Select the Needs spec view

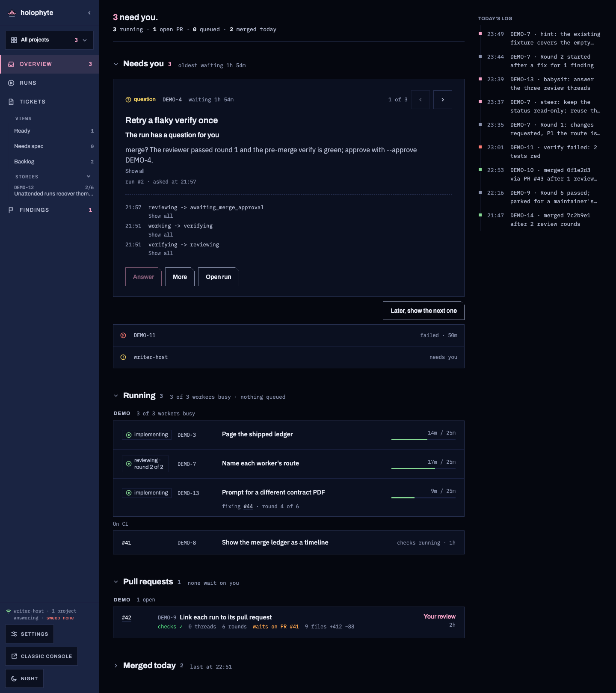[54, 146]
